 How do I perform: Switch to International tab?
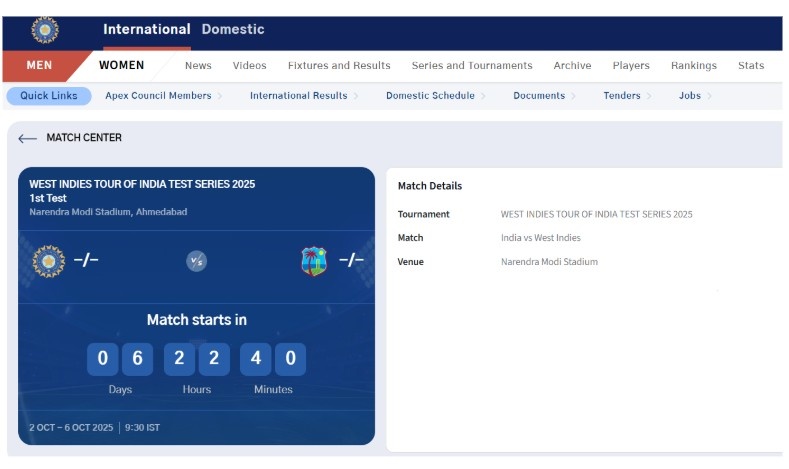[x=147, y=29]
